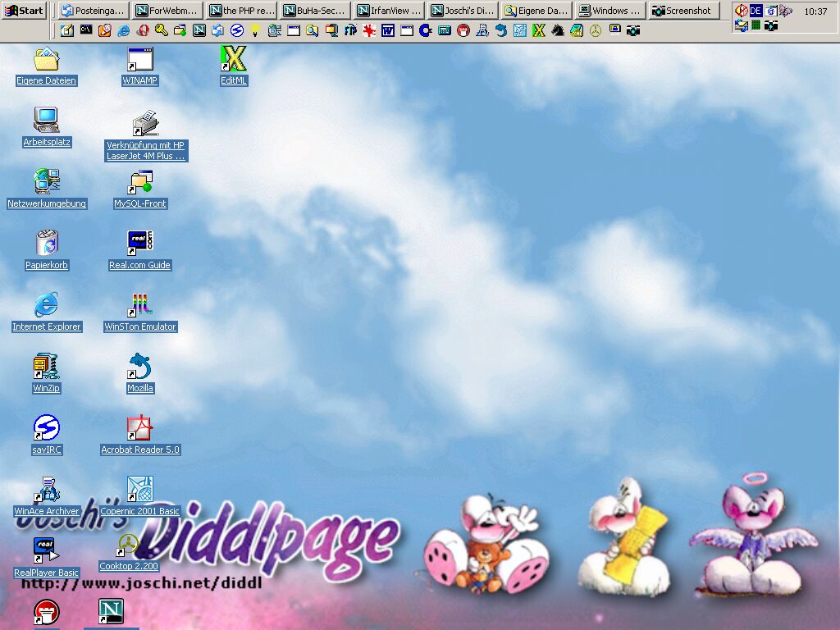
Task: Click the yellow keys icon in quick launch
Action: pyautogui.click(x=162, y=30)
